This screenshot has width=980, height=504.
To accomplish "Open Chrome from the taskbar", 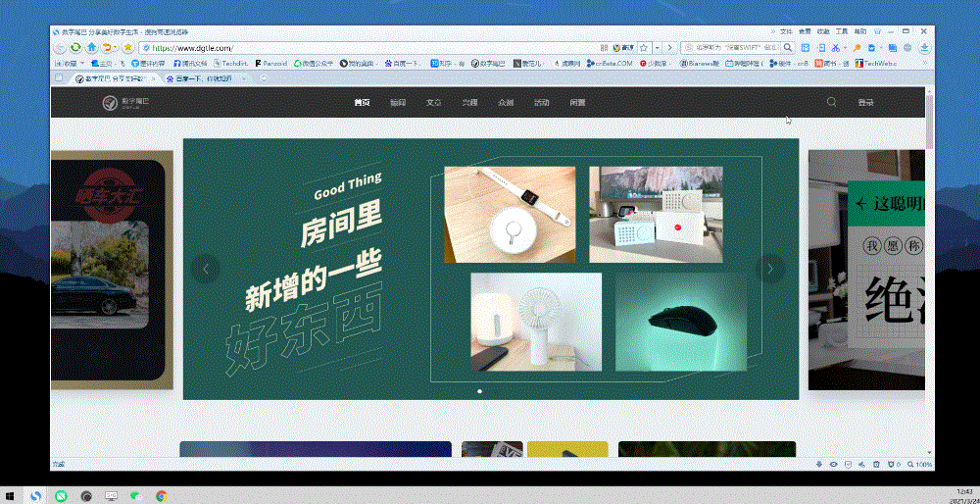I will tap(162, 496).
